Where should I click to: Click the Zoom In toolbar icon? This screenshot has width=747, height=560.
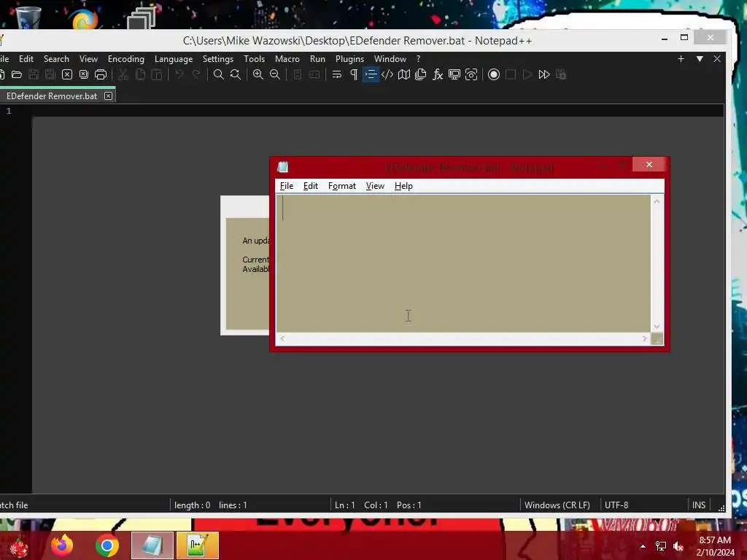[x=258, y=74]
